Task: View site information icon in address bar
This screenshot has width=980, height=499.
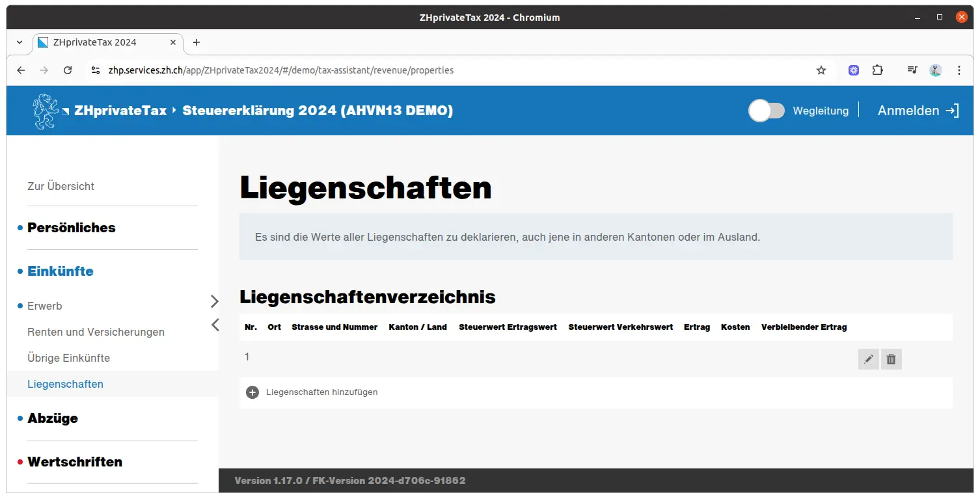Action: point(96,70)
